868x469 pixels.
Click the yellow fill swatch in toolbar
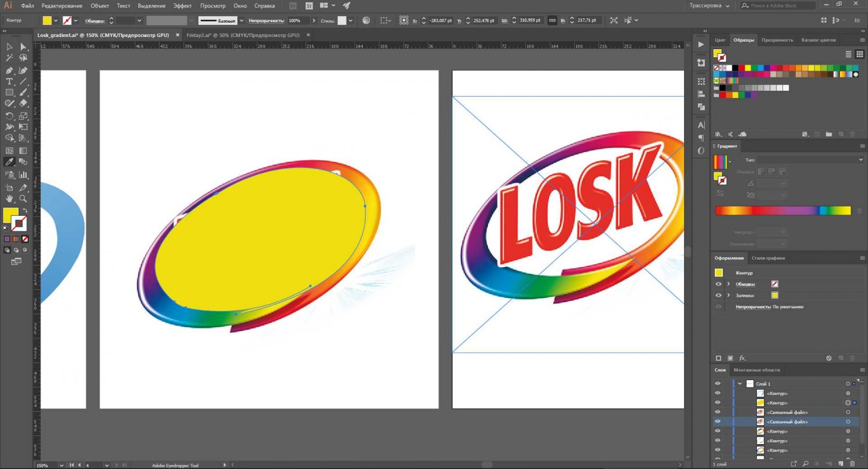click(x=10, y=215)
